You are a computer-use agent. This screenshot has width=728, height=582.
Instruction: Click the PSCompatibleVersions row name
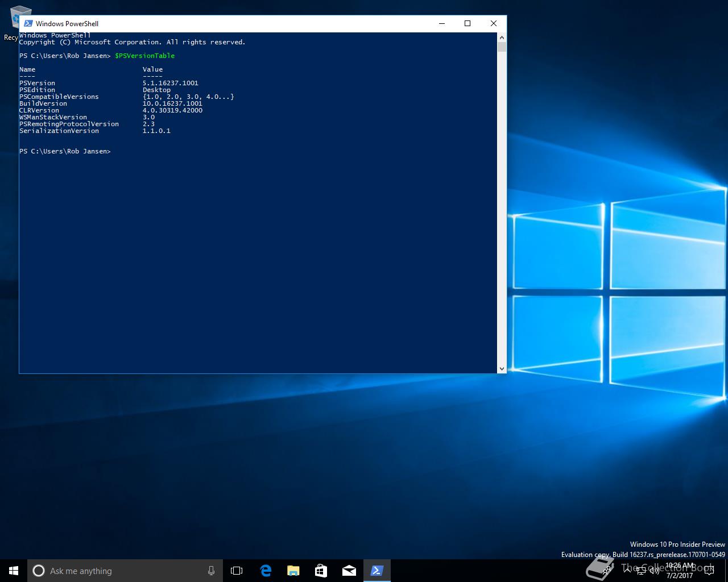coord(59,97)
